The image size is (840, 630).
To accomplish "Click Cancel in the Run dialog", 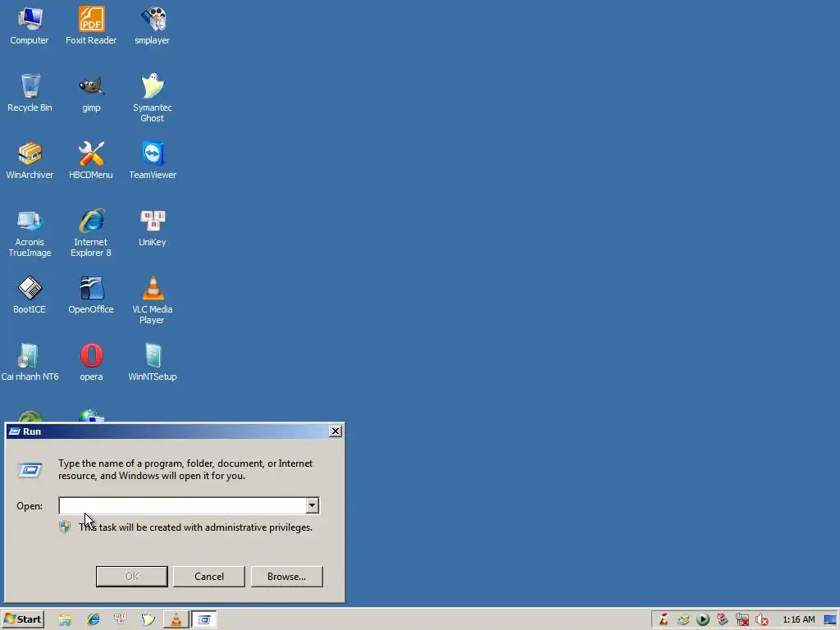I will (x=209, y=577).
